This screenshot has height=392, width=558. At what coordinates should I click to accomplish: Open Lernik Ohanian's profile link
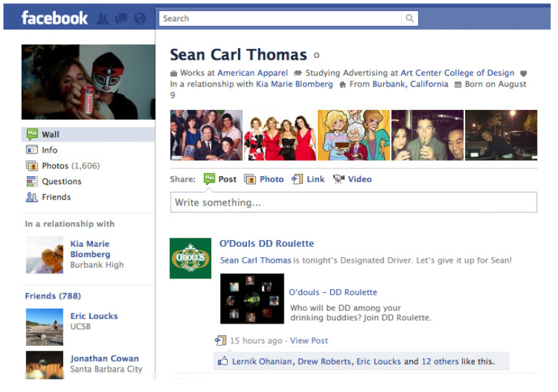pos(262,362)
